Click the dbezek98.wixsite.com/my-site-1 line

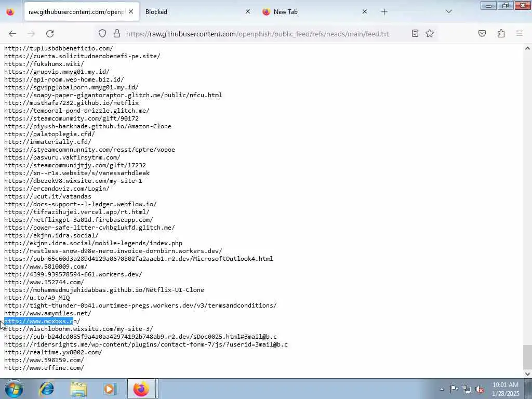pyautogui.click(x=73, y=181)
